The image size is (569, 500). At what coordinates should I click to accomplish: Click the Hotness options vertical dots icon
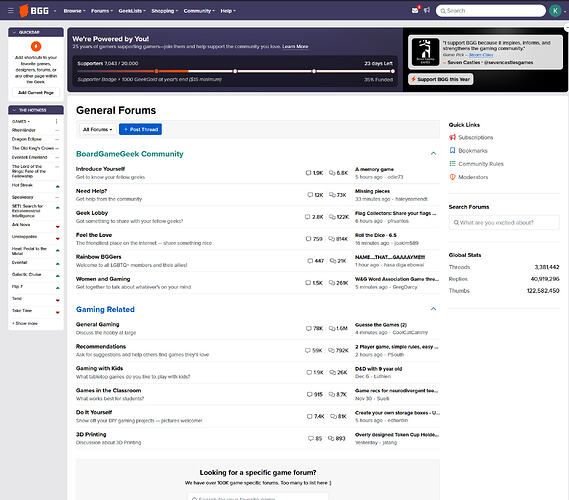56,121
